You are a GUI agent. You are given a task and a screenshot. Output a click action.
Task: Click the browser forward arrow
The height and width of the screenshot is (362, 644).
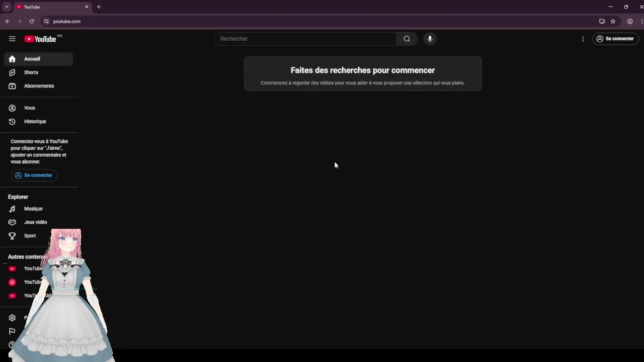tap(20, 21)
